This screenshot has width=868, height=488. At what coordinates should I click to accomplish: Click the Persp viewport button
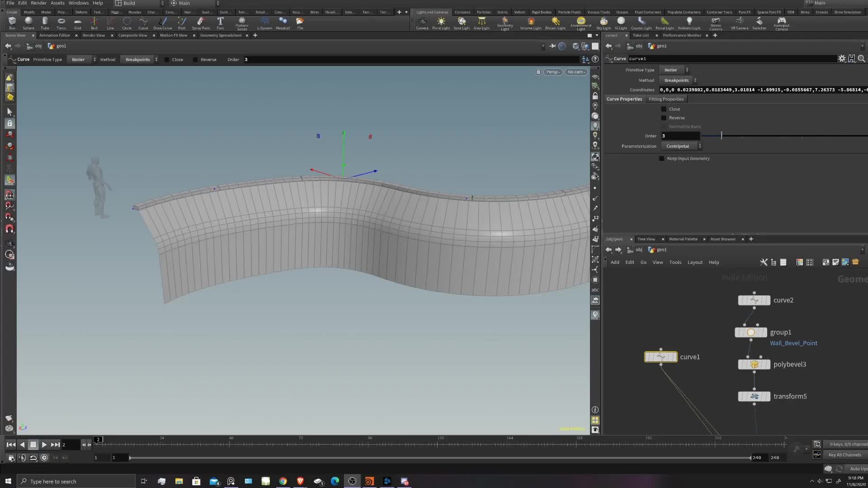pos(552,72)
